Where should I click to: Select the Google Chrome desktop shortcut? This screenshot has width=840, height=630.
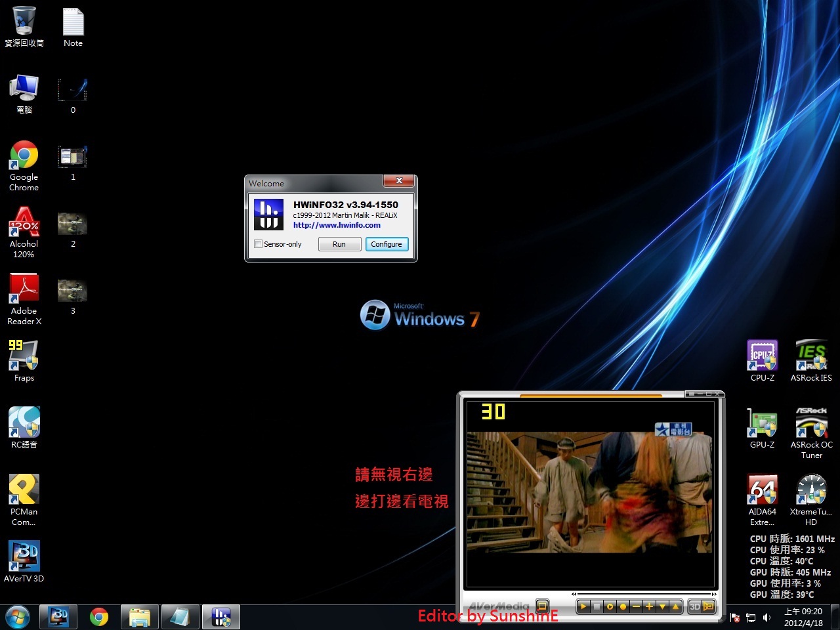tap(24, 165)
